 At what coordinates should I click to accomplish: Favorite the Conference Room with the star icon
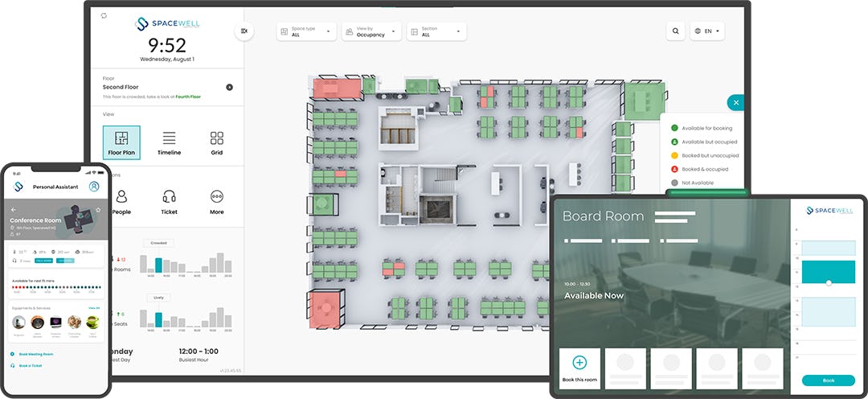tap(98, 209)
